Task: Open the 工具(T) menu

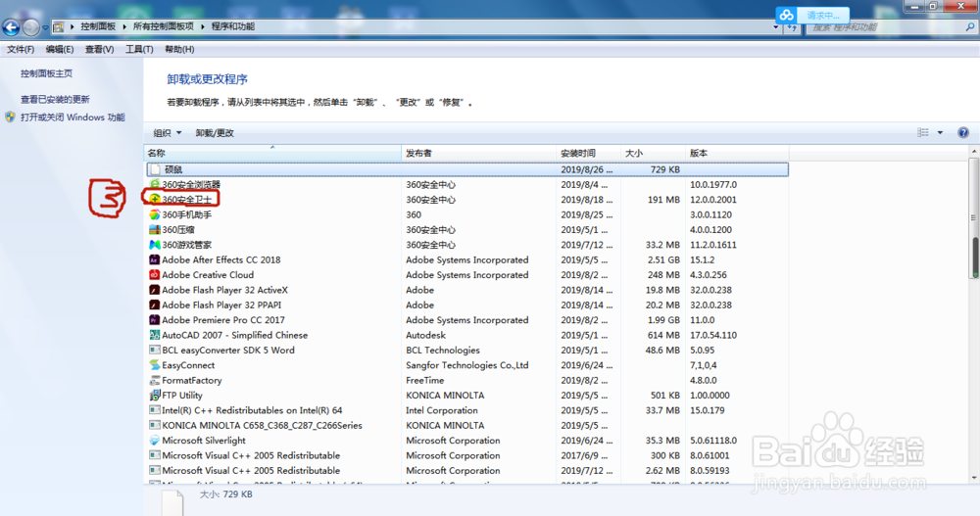Action: 139,49
